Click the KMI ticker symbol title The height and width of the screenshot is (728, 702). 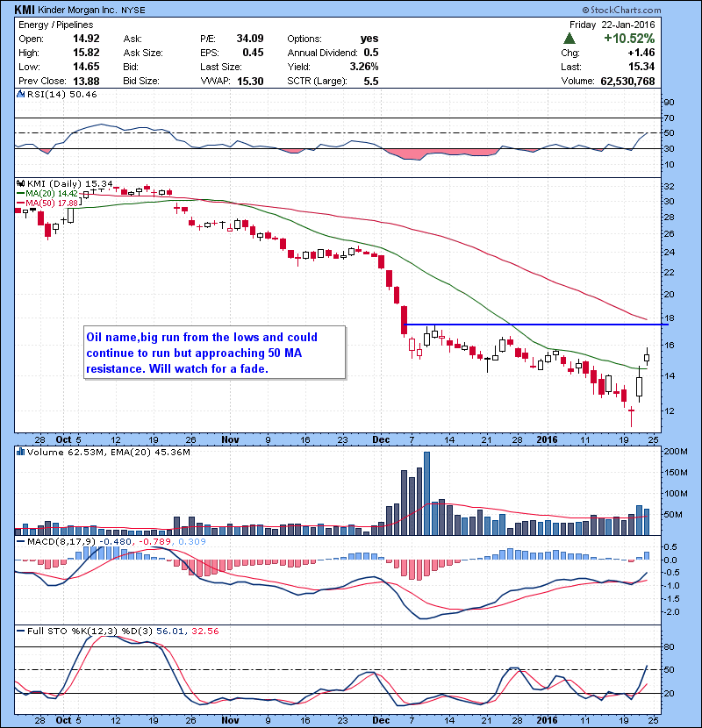(x=25, y=10)
